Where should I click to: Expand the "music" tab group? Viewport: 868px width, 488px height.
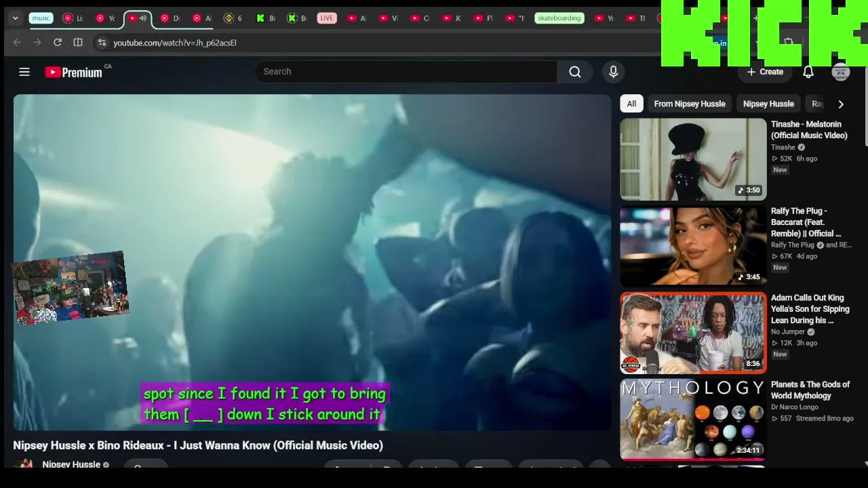point(41,18)
